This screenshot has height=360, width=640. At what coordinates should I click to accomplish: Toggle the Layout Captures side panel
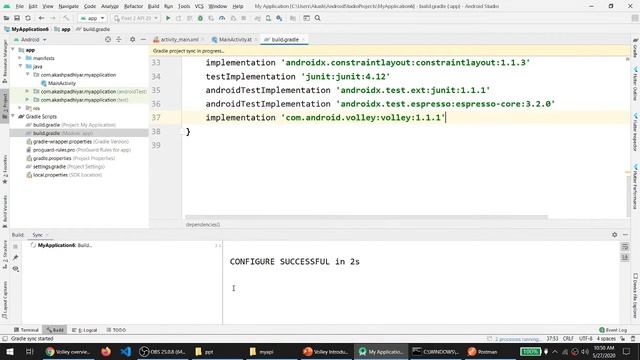tap(5, 300)
